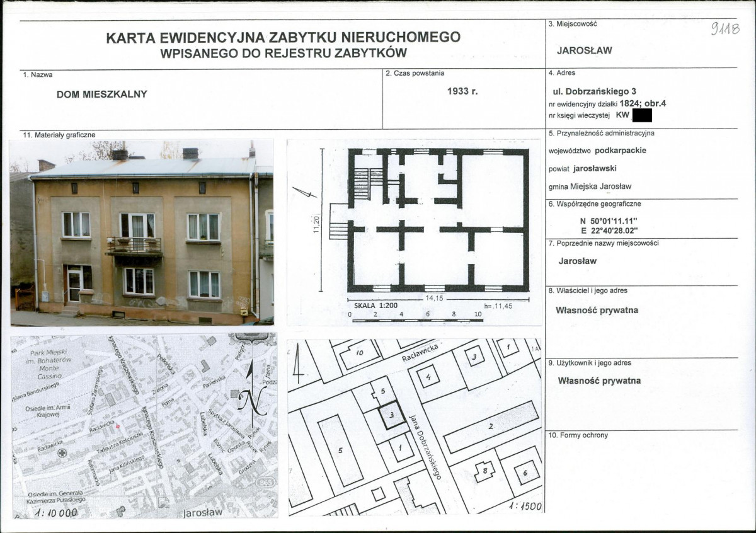The image size is (756, 533).
Task: Click the '1:10 000' scale note
Action: click(55, 513)
